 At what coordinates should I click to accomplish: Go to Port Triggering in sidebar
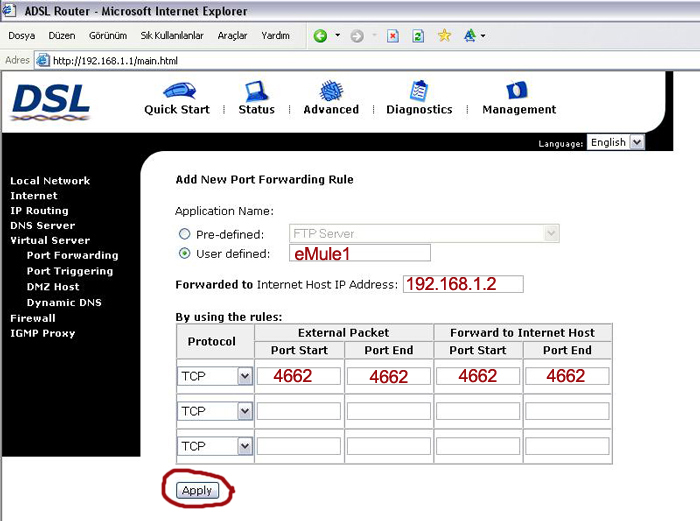coord(70,271)
